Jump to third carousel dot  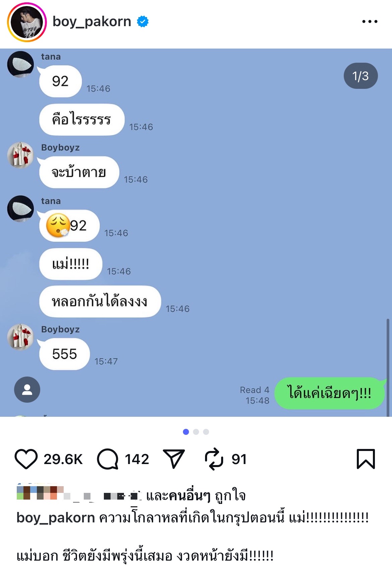click(206, 432)
